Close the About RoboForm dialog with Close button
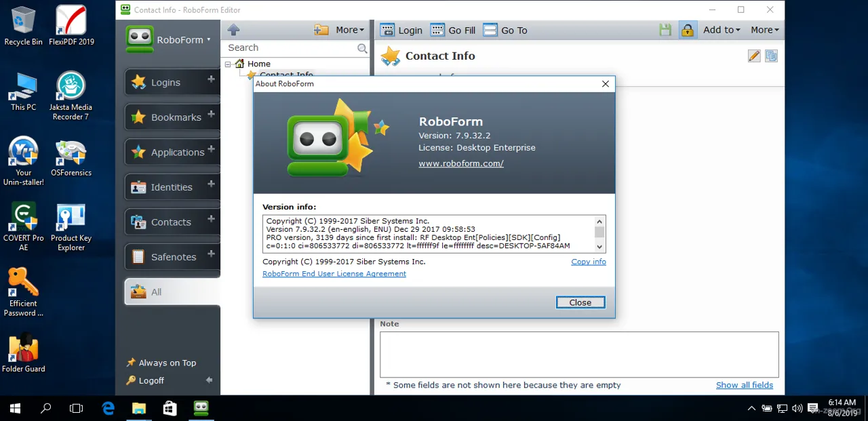This screenshot has height=421, width=868. click(x=580, y=302)
